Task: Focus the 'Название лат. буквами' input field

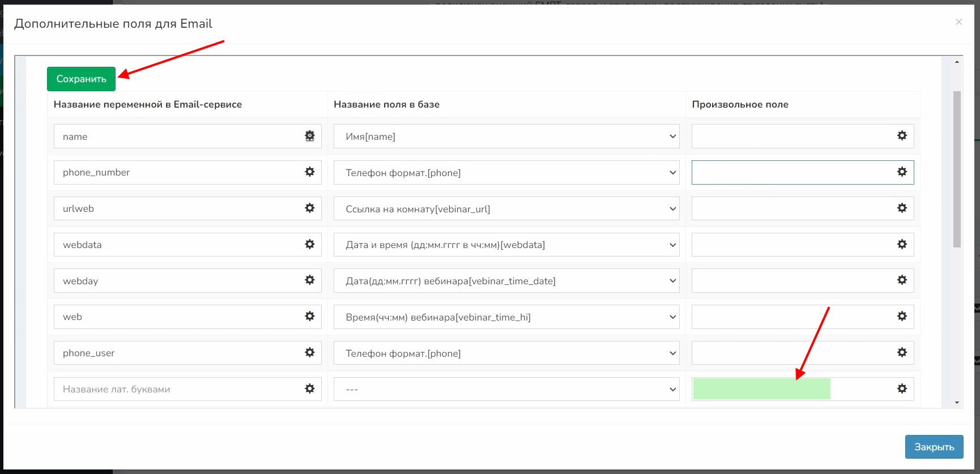Action: (178, 389)
